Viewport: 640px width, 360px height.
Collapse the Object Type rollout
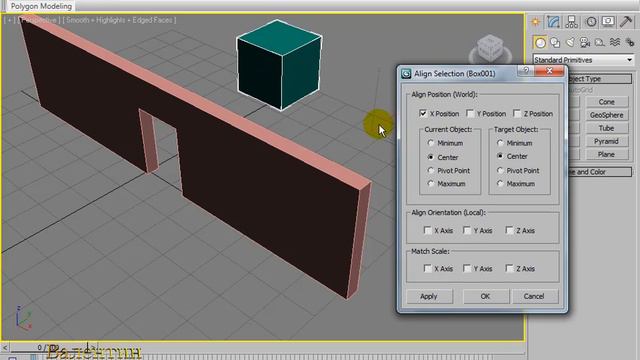pyautogui.click(x=600, y=79)
